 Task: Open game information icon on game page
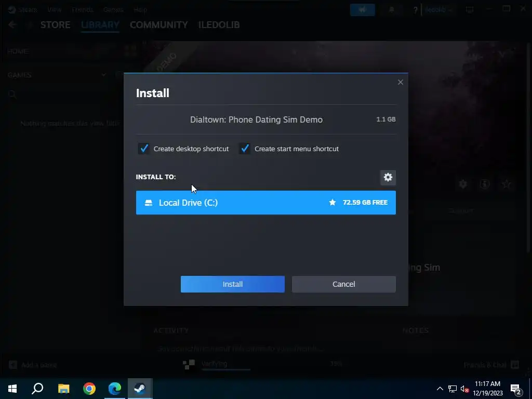coord(485,184)
